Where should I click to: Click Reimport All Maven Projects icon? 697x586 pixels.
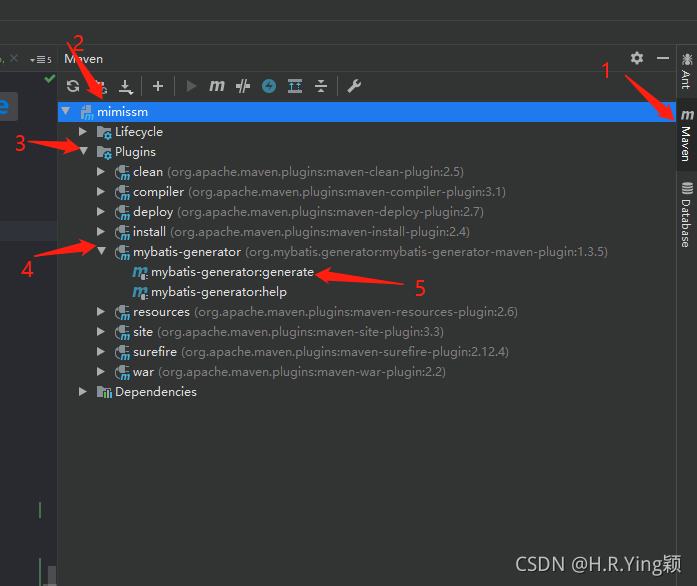pyautogui.click(x=73, y=86)
